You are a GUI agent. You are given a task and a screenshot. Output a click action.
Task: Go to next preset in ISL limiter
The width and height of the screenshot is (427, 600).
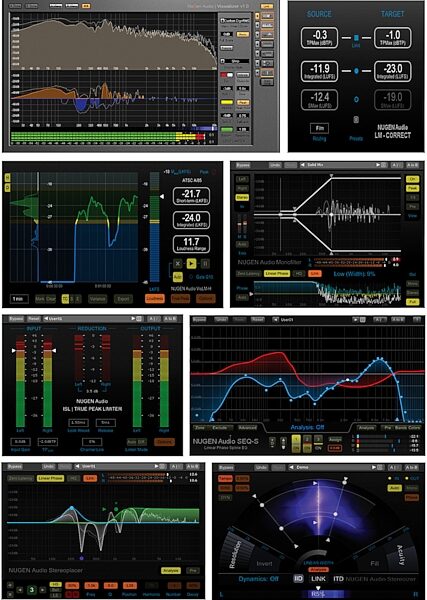tap(134, 318)
